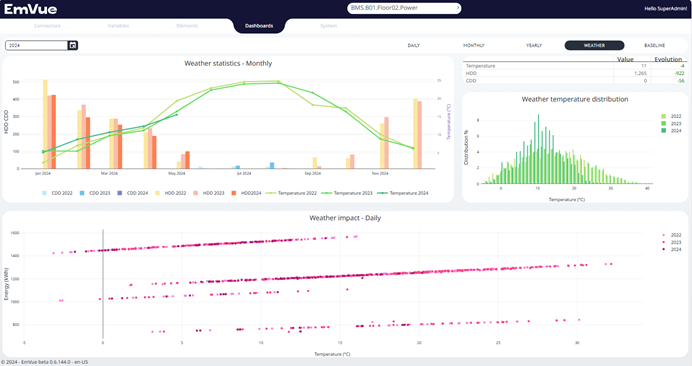
Task: Toggle 2024 scatter series in Weather impact legend
Action: coord(671,249)
